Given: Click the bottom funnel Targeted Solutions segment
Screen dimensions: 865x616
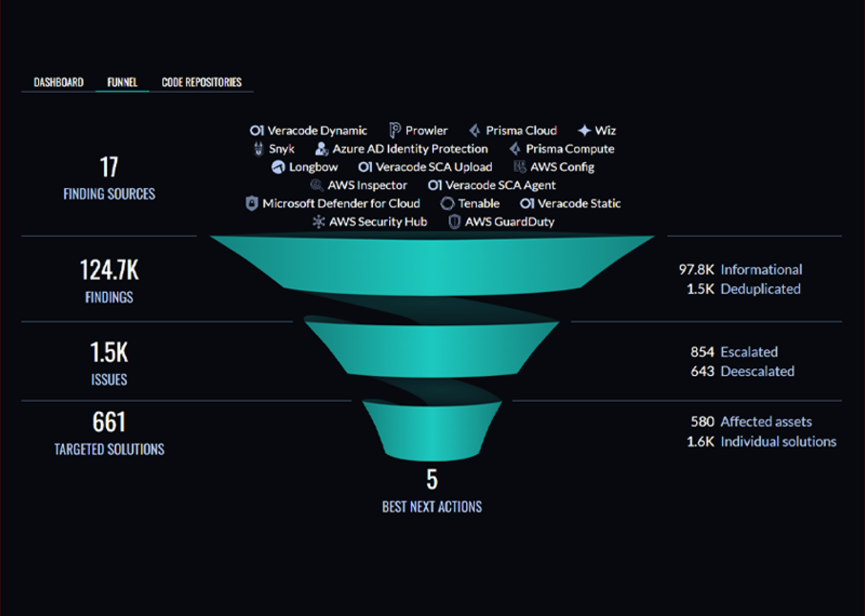Looking at the screenshot, I should 432,431.
